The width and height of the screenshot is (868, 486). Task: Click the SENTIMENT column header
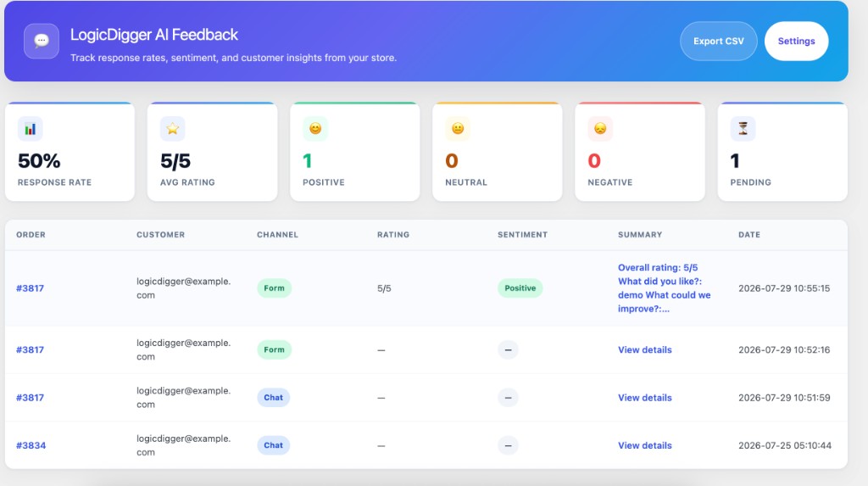pyautogui.click(x=522, y=234)
